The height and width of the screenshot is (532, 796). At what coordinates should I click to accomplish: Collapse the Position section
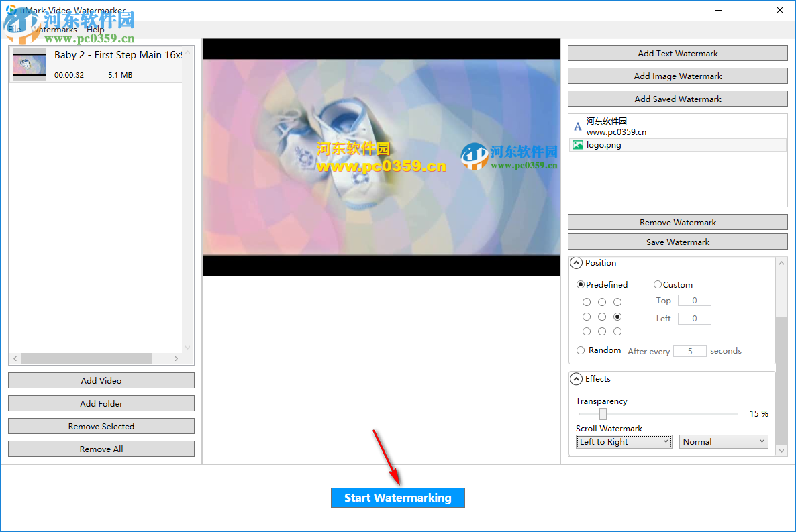[577, 262]
